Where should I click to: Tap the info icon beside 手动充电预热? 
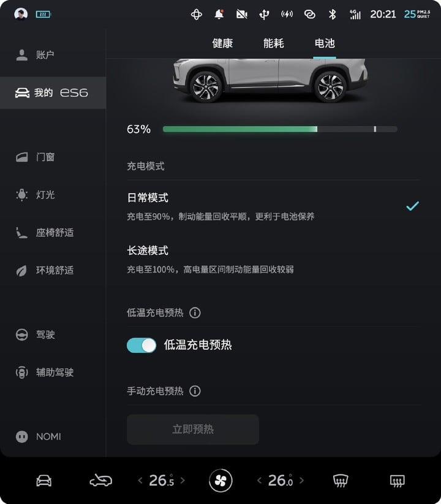click(195, 391)
